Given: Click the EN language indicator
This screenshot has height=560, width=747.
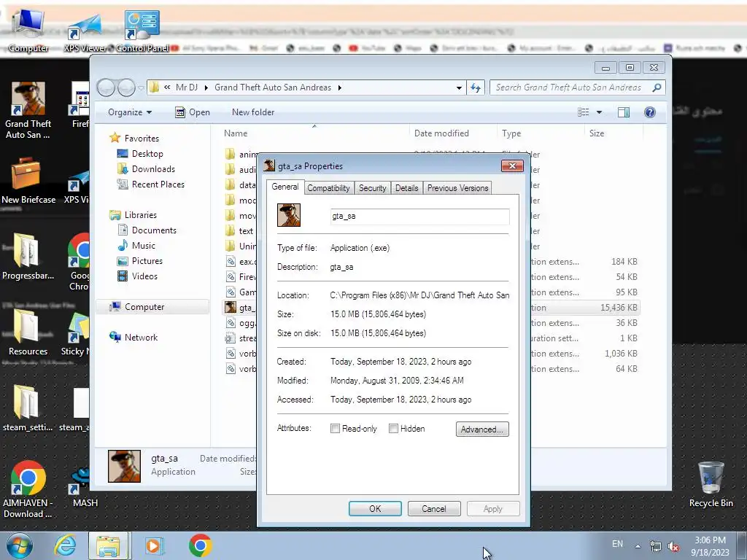Looking at the screenshot, I should (617, 544).
